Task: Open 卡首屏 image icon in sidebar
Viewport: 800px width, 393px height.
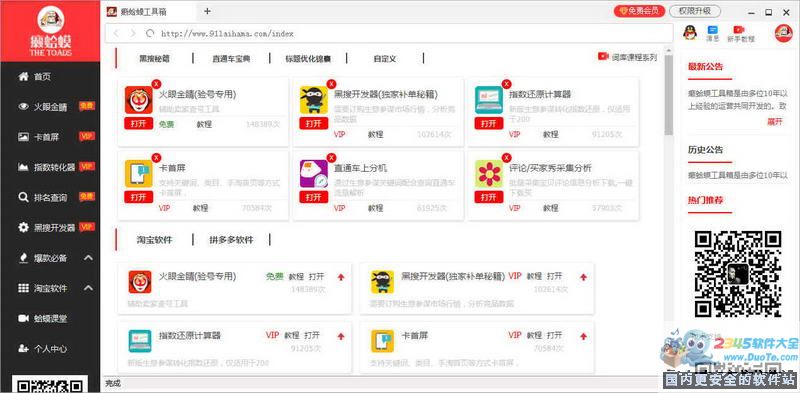Action: pyautogui.click(x=23, y=137)
